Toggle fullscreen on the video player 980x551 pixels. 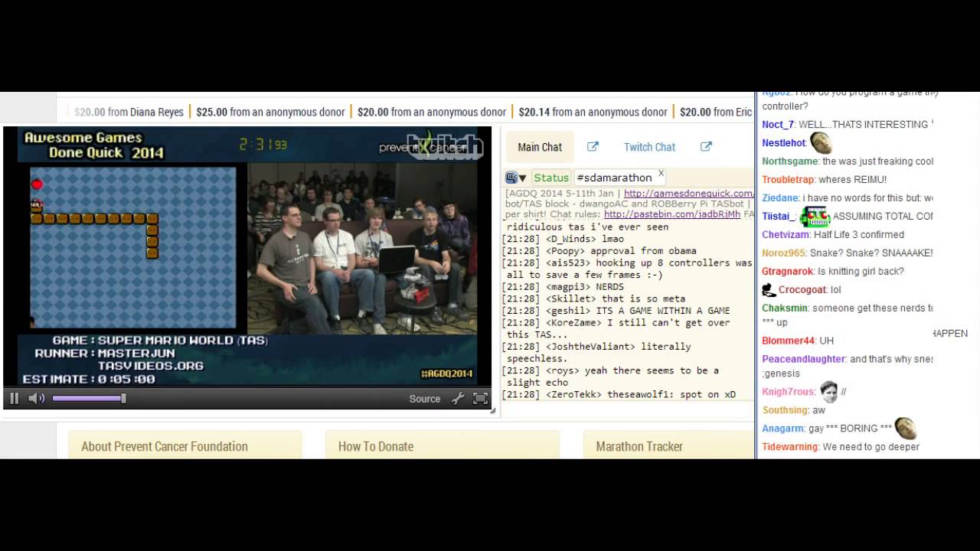pyautogui.click(x=480, y=398)
